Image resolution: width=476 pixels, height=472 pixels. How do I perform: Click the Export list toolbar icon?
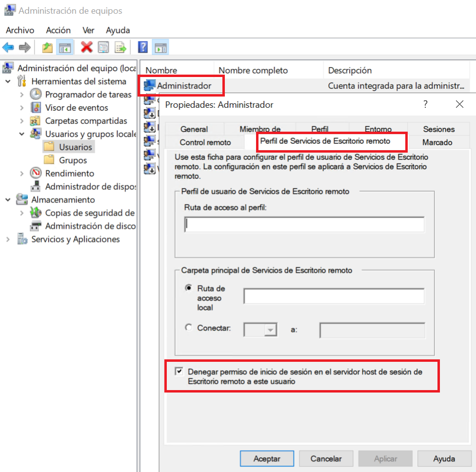[120, 47]
